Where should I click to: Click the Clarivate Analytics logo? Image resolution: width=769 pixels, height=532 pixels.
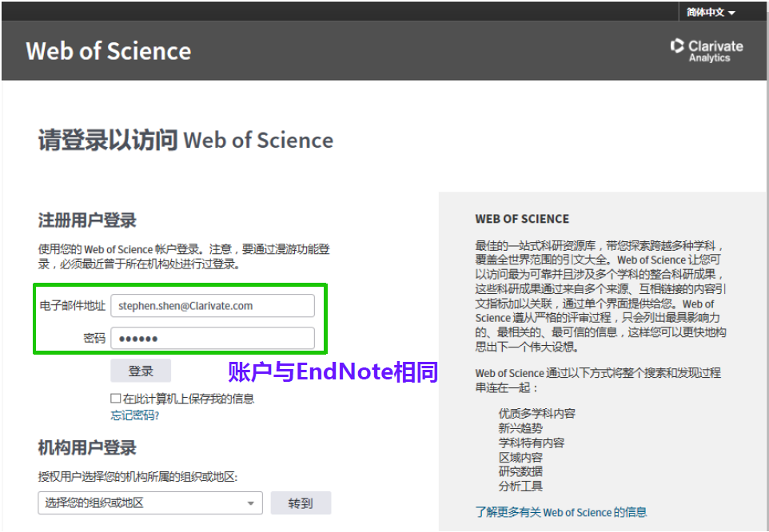pos(707,50)
